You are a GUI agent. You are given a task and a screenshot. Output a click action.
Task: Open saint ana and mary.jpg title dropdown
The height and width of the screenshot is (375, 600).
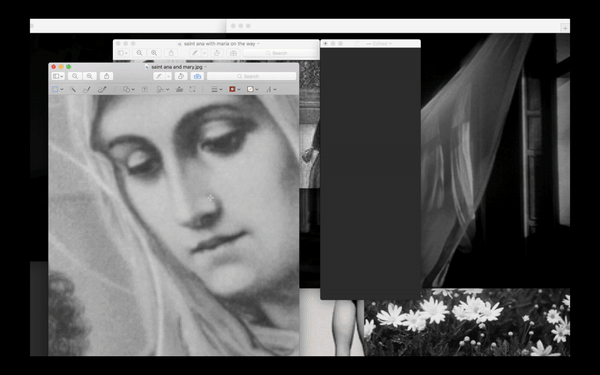pos(205,67)
